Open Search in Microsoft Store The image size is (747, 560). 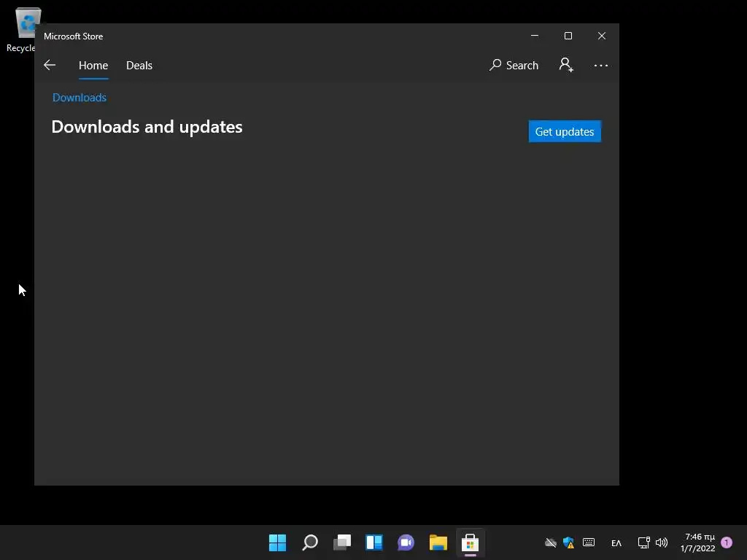click(x=514, y=65)
